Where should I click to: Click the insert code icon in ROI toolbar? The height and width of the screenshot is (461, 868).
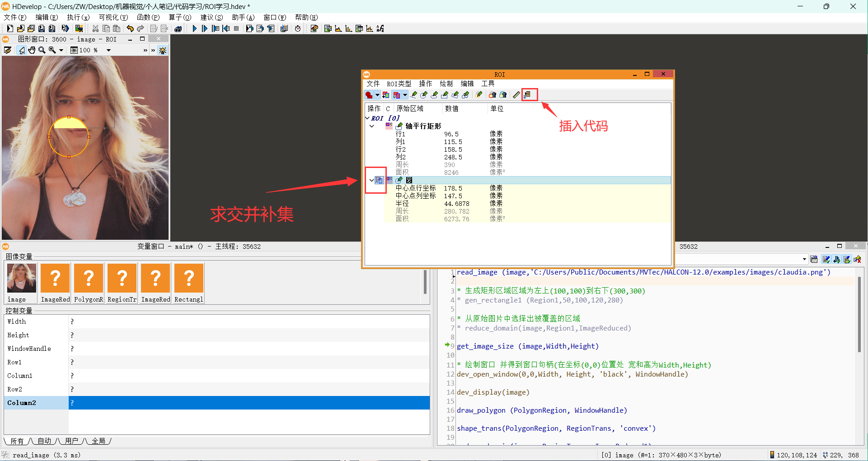pos(527,95)
